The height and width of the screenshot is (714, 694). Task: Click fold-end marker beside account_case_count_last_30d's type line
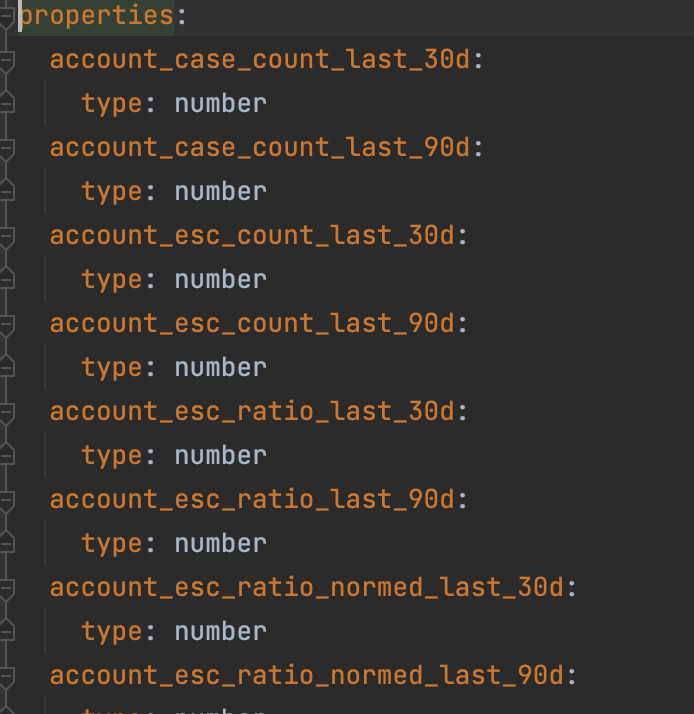pos(6,102)
